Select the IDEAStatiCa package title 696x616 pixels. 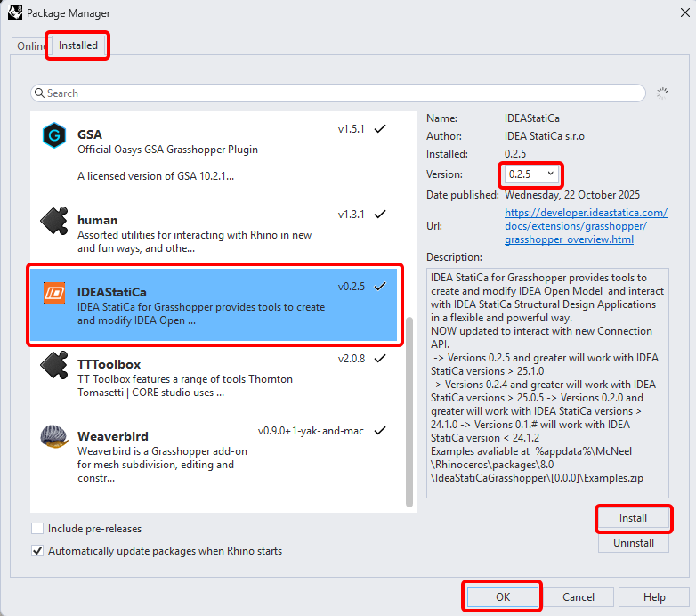click(112, 292)
